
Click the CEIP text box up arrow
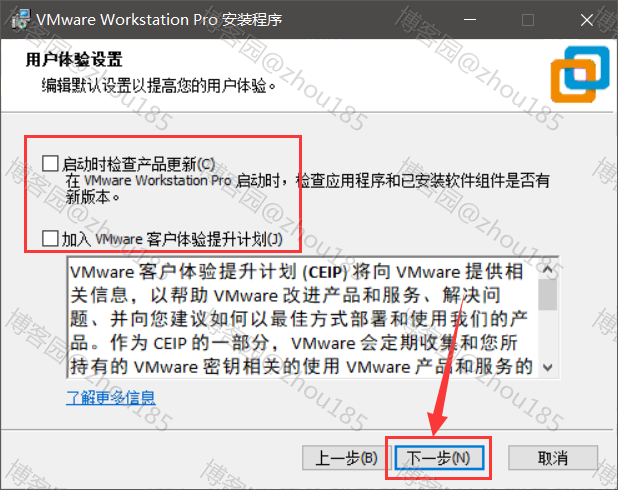(547, 269)
